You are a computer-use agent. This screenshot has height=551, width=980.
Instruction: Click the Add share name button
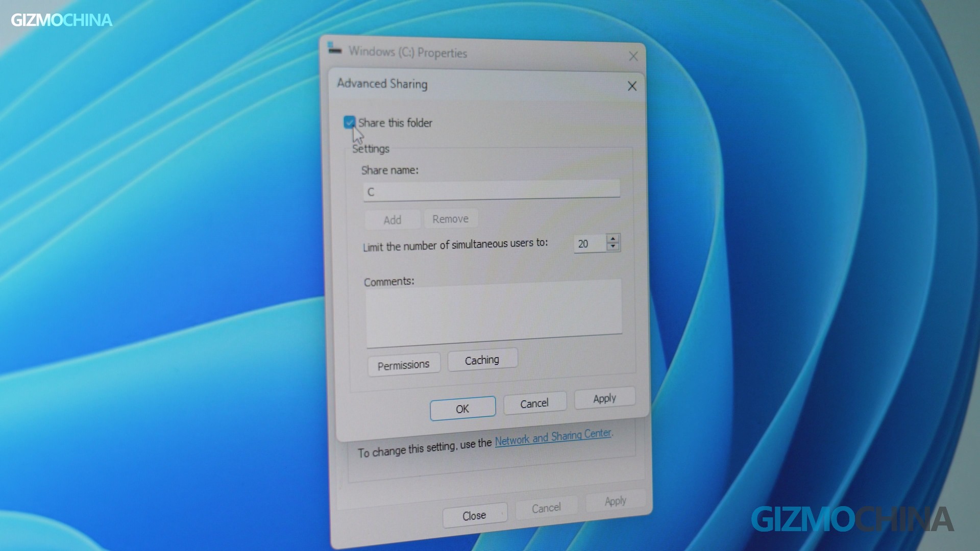392,220
